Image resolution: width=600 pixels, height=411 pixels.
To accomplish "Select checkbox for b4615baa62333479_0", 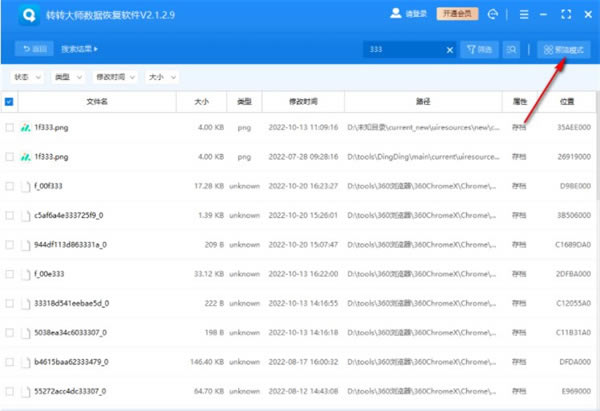I will click(x=9, y=361).
